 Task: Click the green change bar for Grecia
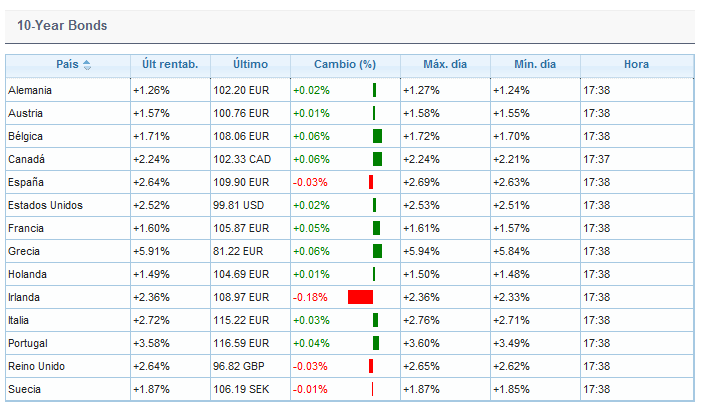pyautogui.click(x=377, y=251)
